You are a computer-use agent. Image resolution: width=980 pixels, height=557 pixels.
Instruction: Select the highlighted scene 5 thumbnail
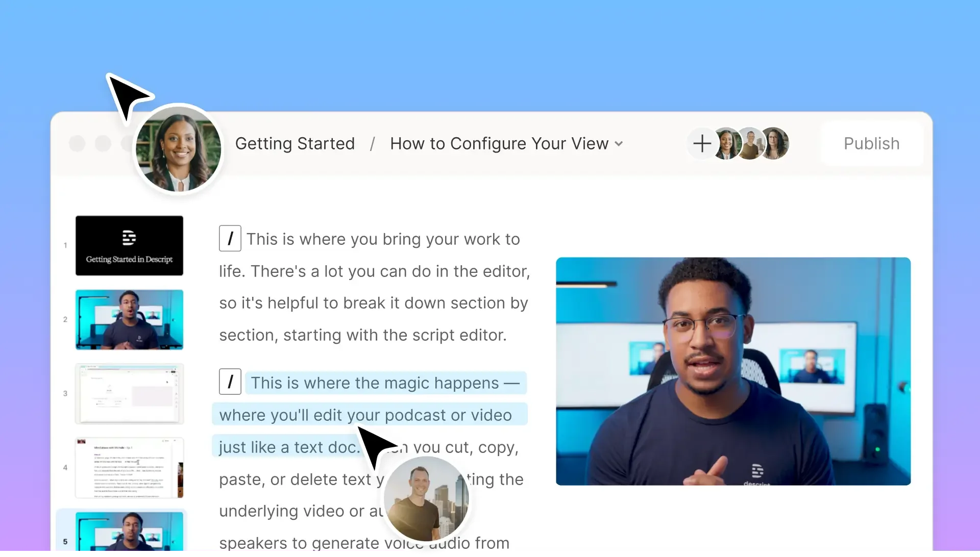[129, 531]
